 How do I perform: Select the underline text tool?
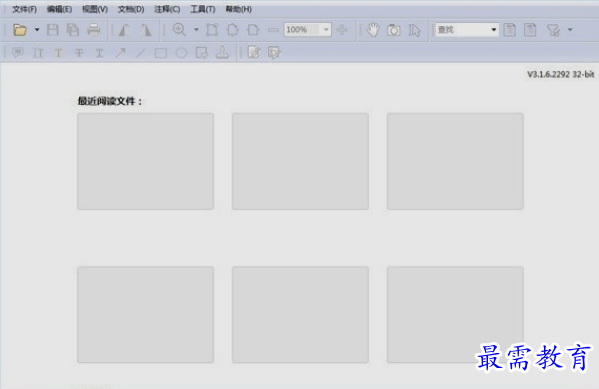point(99,52)
